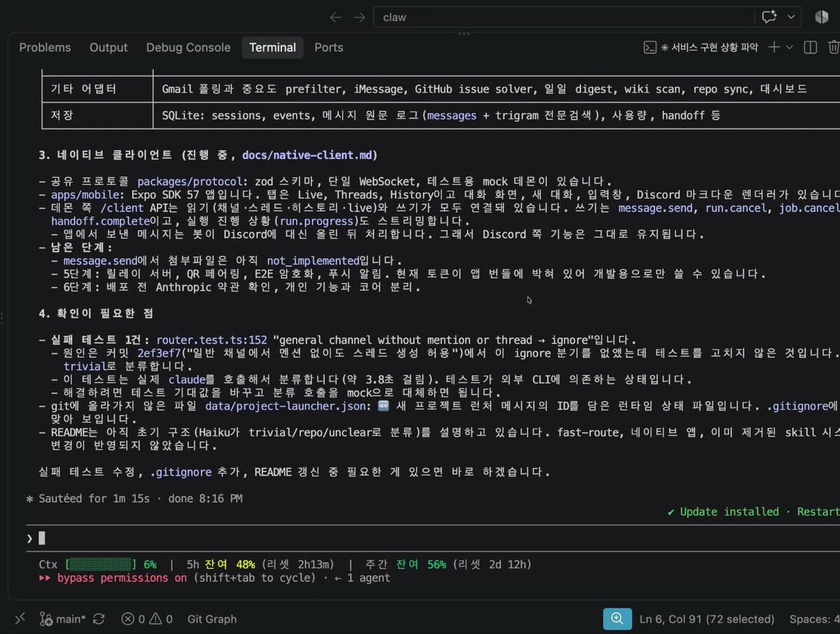
Task: Click the '저장' table cell
Action: 97,115
